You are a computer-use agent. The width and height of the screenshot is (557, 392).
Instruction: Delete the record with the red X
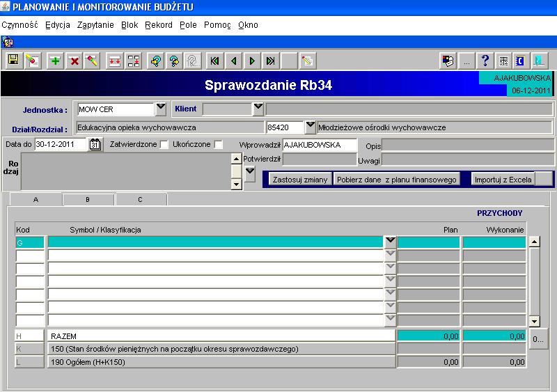(74, 61)
